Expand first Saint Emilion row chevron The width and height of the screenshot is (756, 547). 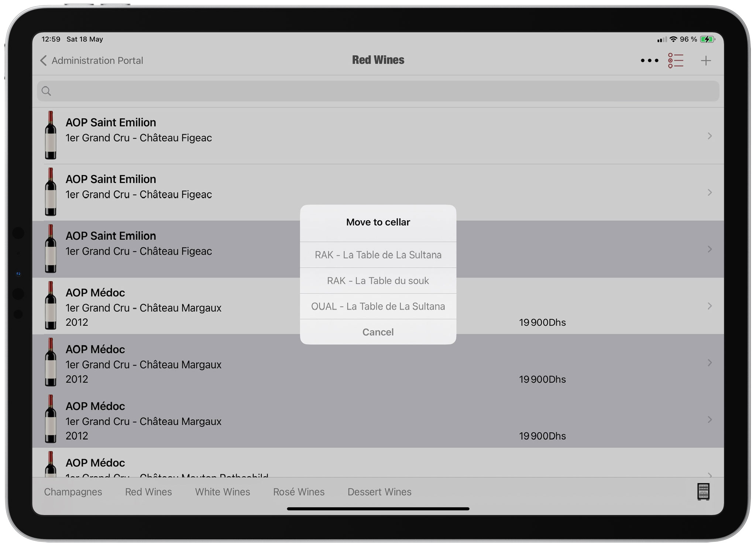709,136
